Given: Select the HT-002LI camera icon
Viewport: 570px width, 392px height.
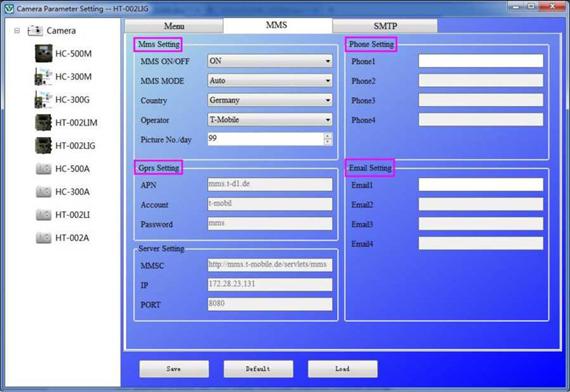Looking at the screenshot, I should 44,215.
